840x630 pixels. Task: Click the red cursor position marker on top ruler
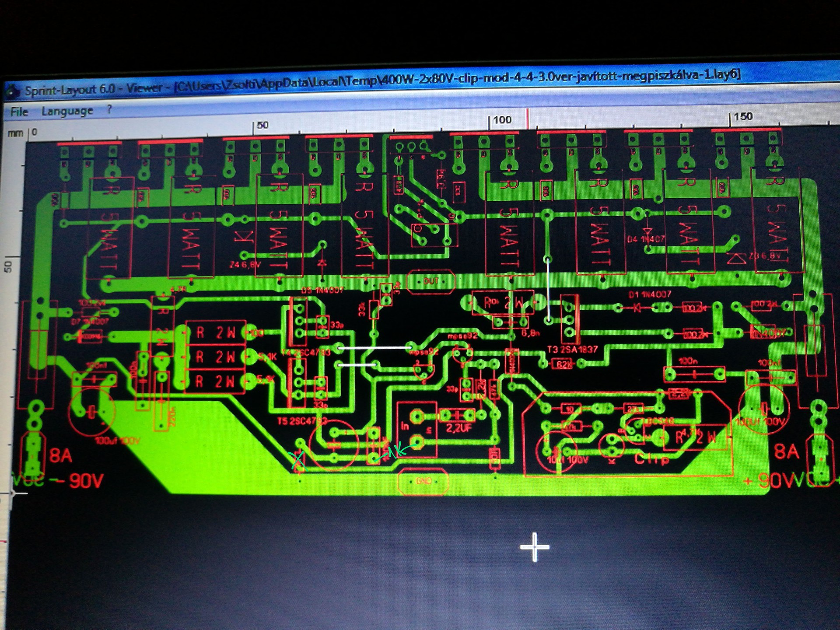click(x=528, y=119)
